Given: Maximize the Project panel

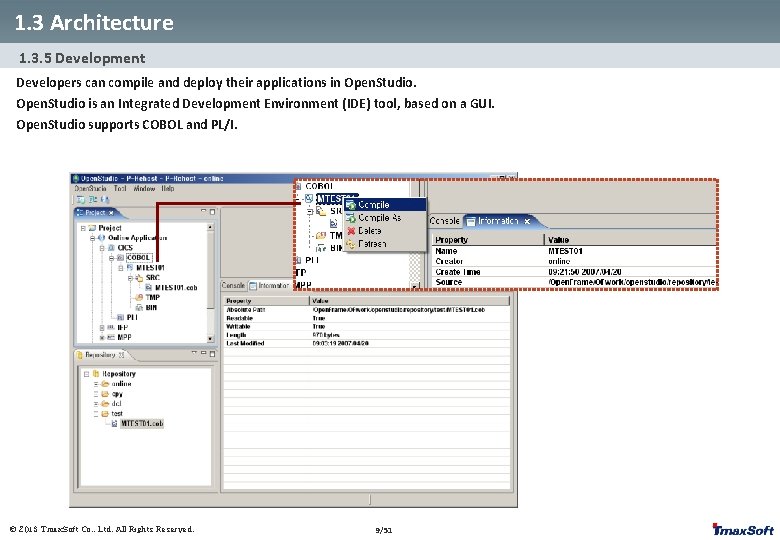Looking at the screenshot, I should click(212, 212).
